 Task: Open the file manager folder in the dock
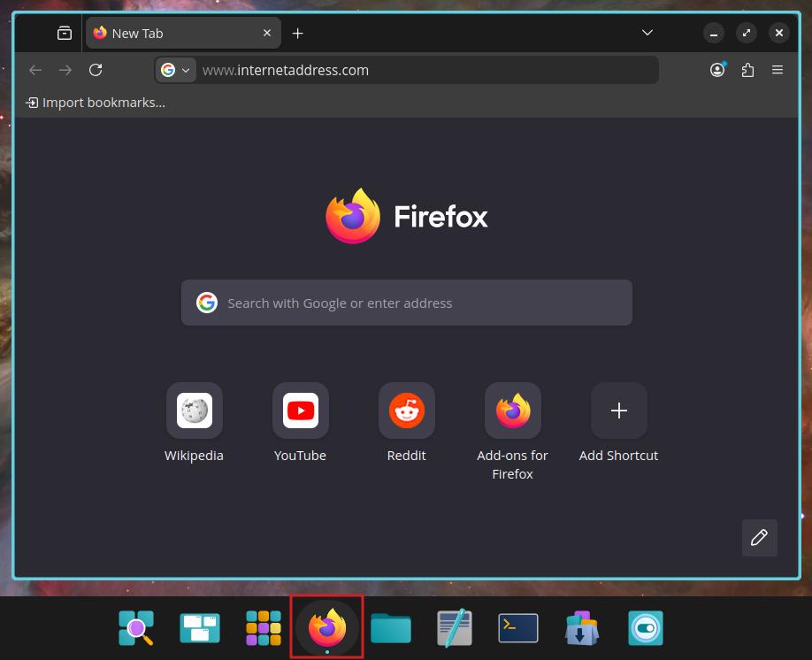point(390,628)
